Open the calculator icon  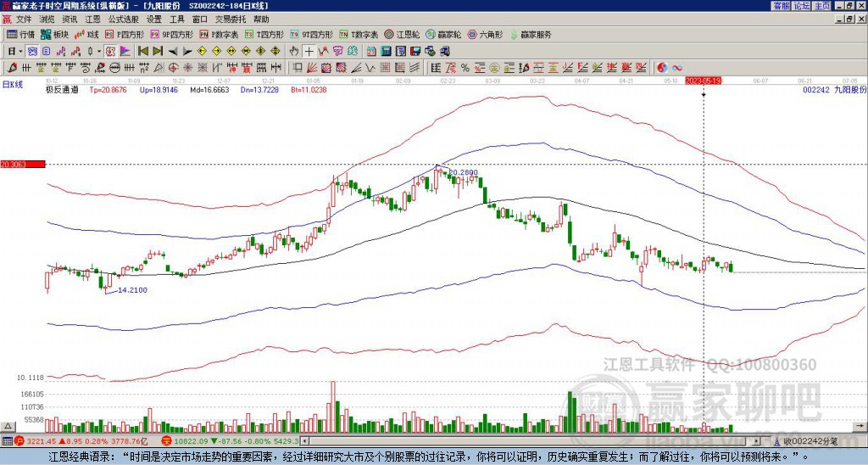pos(386,52)
